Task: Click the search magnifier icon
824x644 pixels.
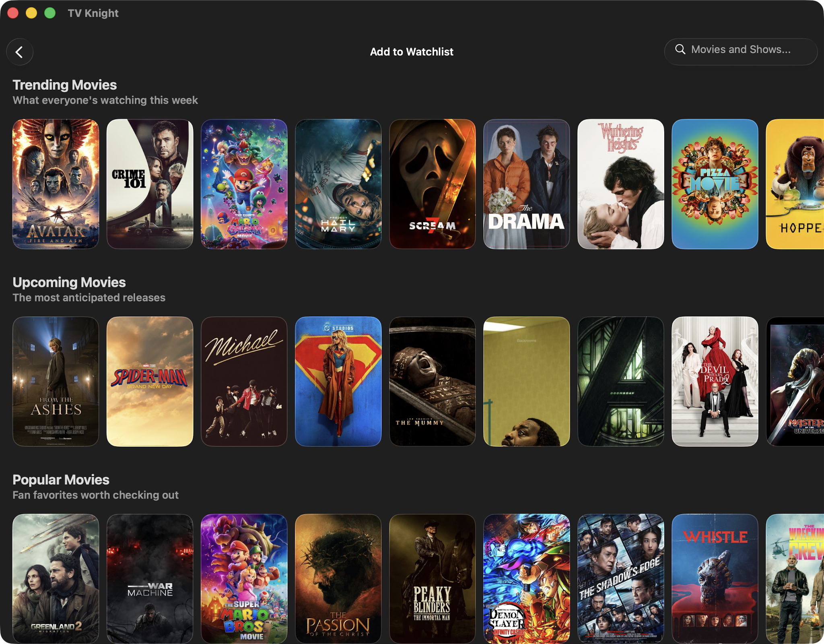Action: point(680,50)
